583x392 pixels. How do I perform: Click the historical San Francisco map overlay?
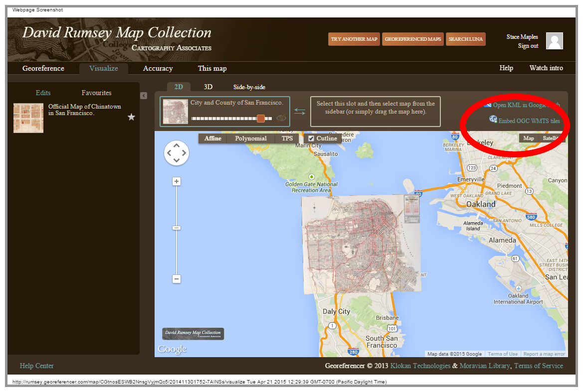361,244
